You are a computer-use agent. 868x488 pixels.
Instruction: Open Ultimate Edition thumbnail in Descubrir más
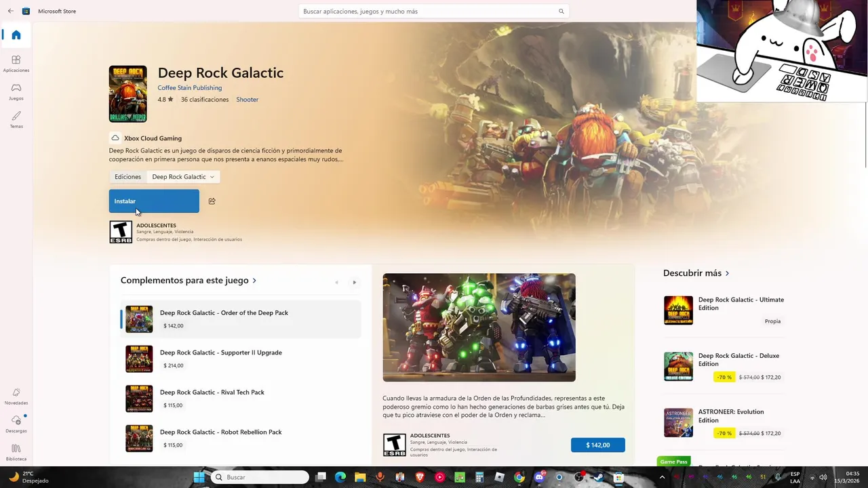[678, 310]
